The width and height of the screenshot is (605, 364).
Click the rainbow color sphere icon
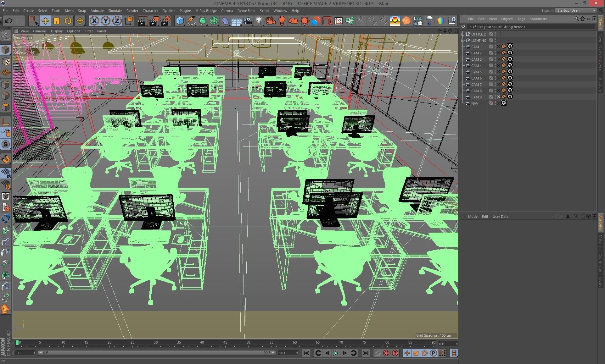440,21
